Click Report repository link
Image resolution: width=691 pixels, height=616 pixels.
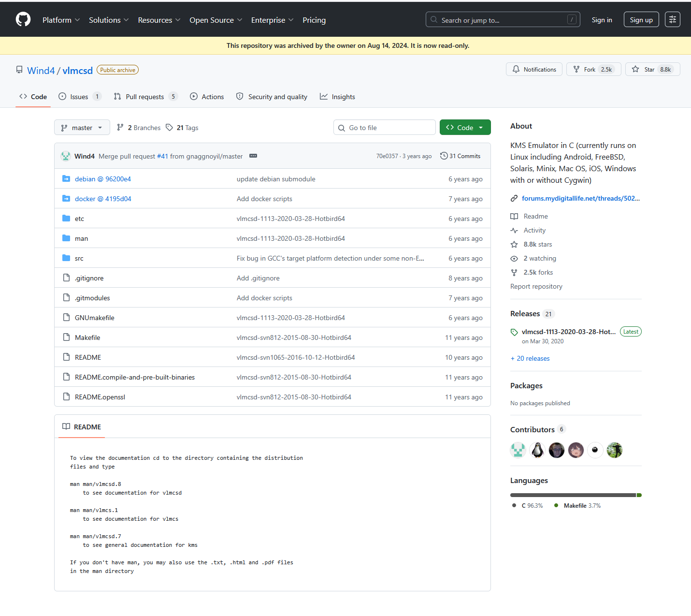tap(536, 286)
